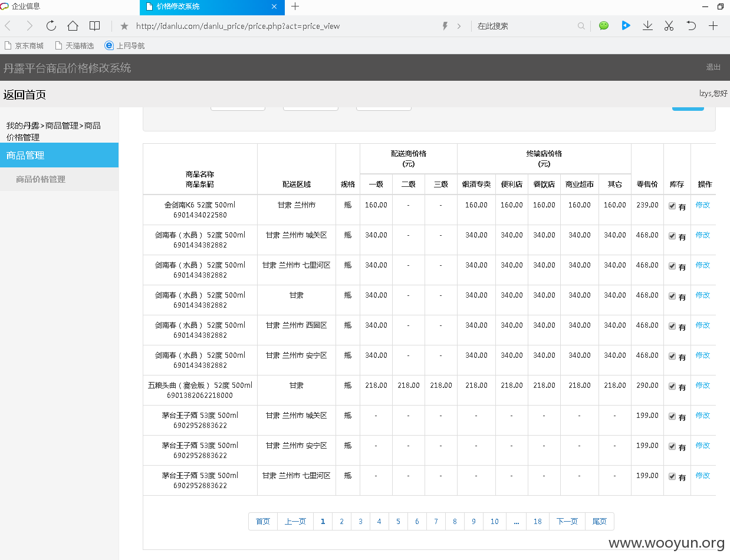730x560 pixels.
Task: Click the browser back arrow
Action: (x=8, y=26)
